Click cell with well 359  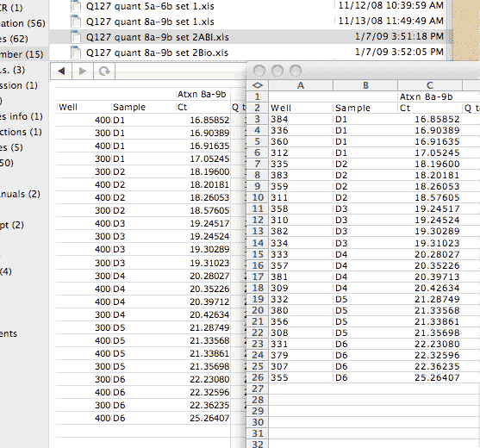coord(301,186)
